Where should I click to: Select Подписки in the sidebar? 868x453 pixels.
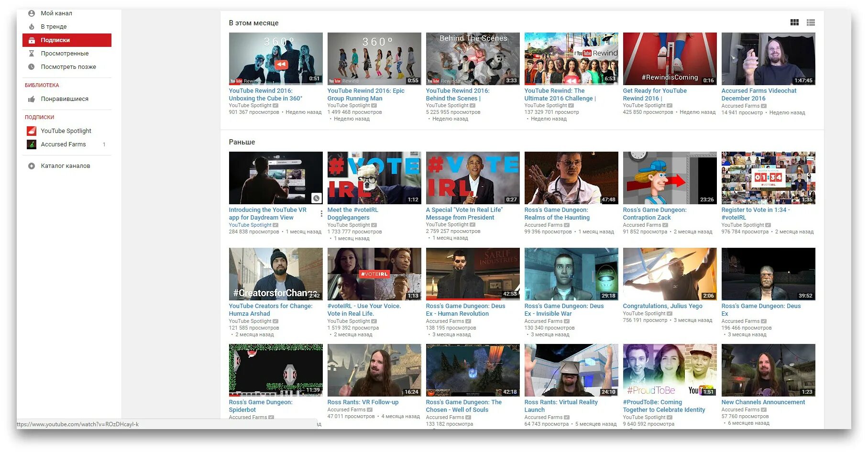coord(67,40)
